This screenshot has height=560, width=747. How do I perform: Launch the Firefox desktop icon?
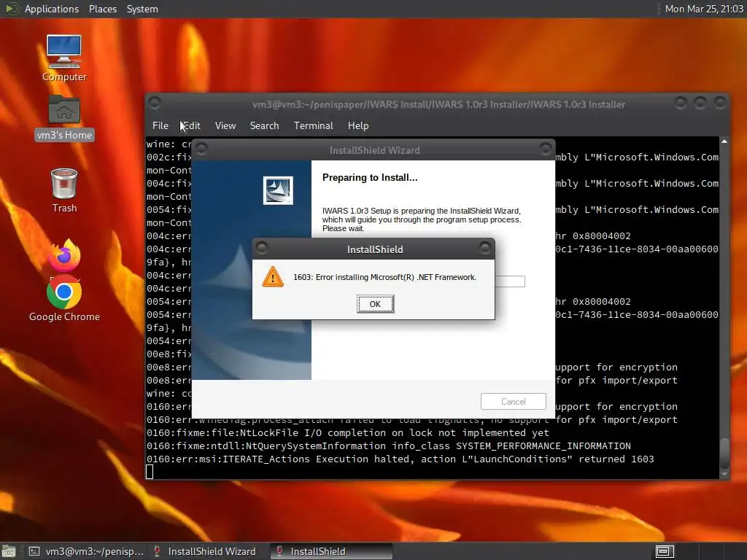point(64,255)
